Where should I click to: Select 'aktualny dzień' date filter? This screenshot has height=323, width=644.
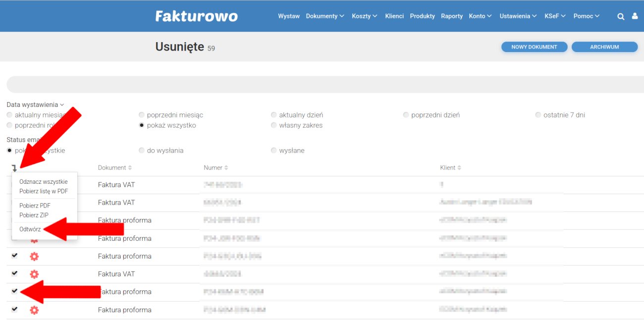click(x=274, y=115)
